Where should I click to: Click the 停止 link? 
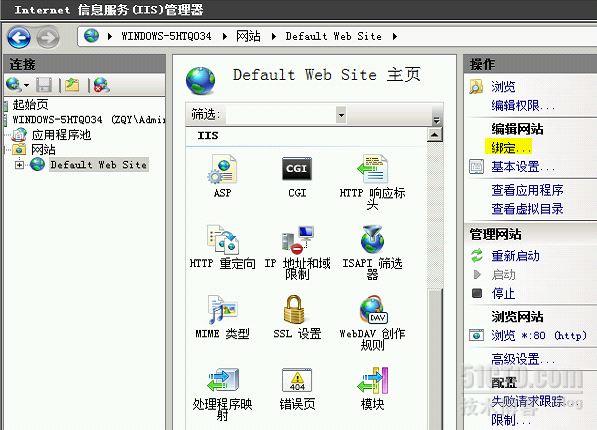[503, 293]
